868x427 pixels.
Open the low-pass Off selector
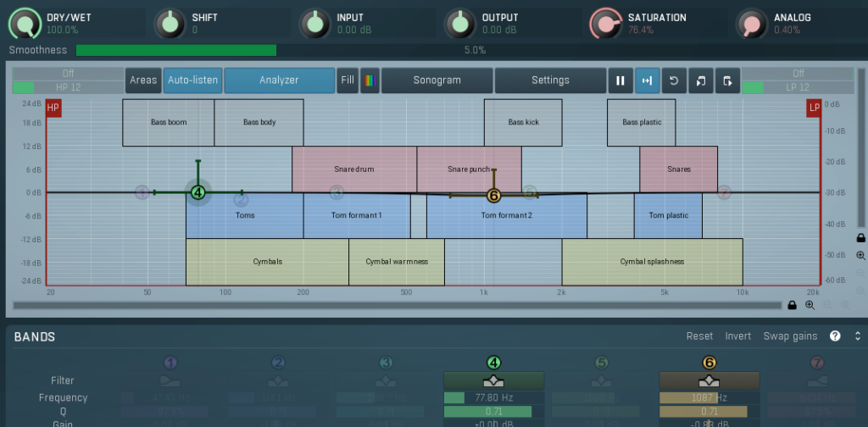click(798, 74)
